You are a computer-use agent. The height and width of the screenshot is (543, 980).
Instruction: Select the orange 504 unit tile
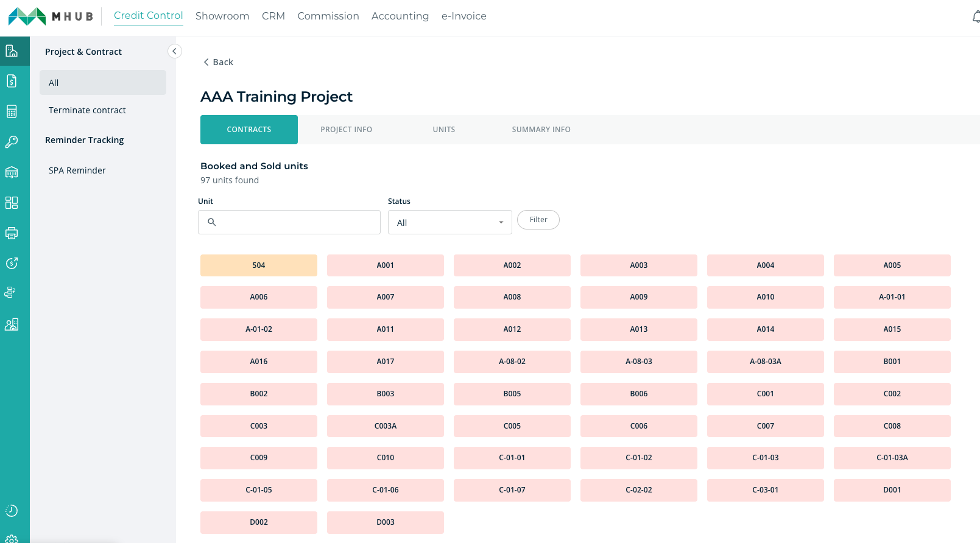[x=259, y=265]
